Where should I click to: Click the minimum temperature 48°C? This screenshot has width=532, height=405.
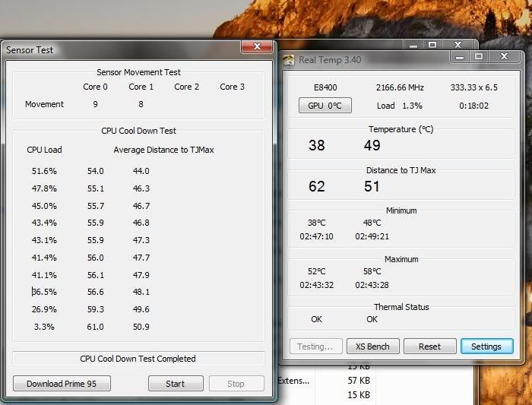pos(372,223)
